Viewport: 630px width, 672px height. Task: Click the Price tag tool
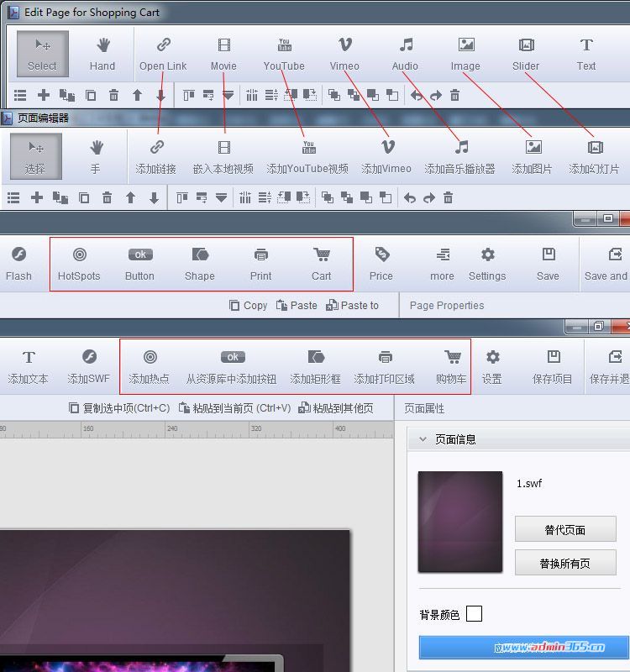click(381, 264)
